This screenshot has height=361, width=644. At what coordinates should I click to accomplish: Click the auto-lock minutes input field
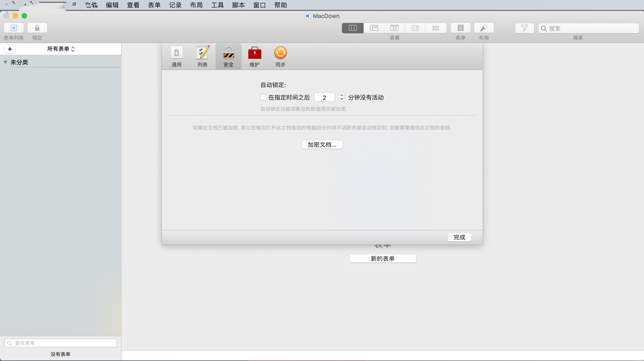coord(324,97)
